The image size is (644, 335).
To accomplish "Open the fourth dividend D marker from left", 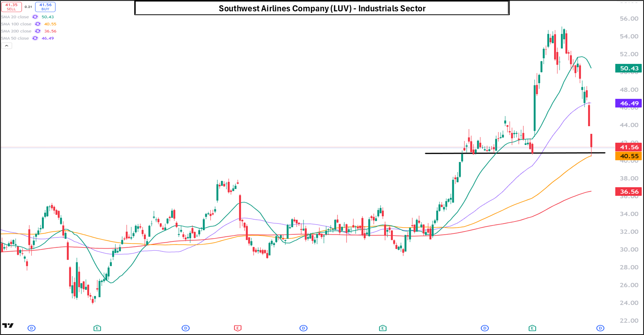I will coord(485,328).
